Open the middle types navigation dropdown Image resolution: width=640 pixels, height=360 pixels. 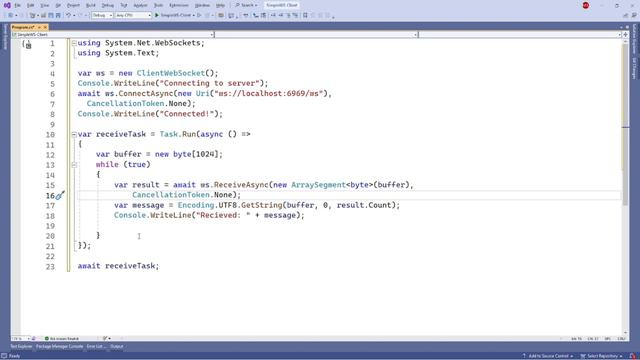click(x=316, y=35)
